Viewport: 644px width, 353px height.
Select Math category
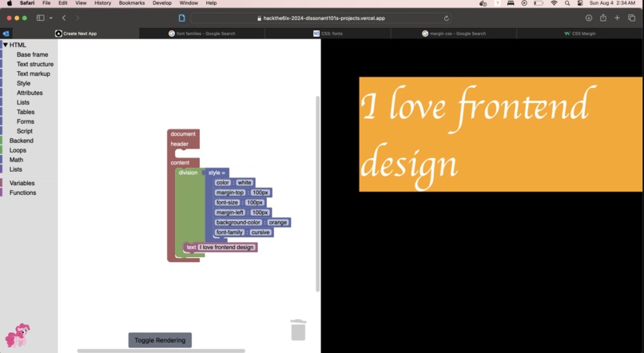point(17,160)
